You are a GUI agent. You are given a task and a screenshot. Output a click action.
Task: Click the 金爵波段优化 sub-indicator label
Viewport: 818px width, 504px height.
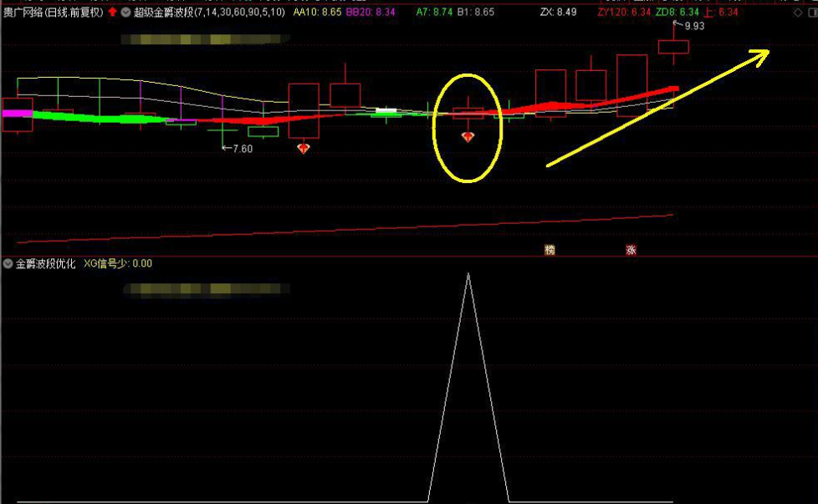pos(45,264)
